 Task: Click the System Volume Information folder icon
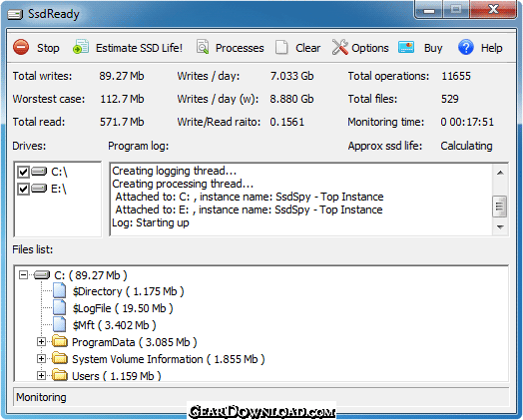(60, 359)
